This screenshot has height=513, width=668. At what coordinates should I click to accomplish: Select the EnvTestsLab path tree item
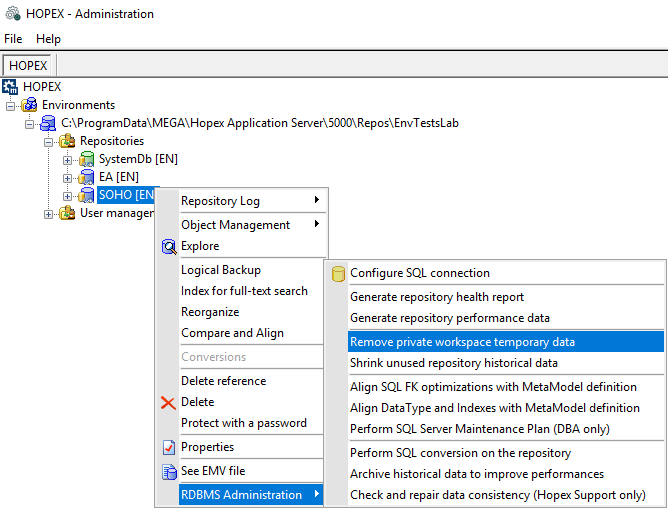(x=260, y=123)
